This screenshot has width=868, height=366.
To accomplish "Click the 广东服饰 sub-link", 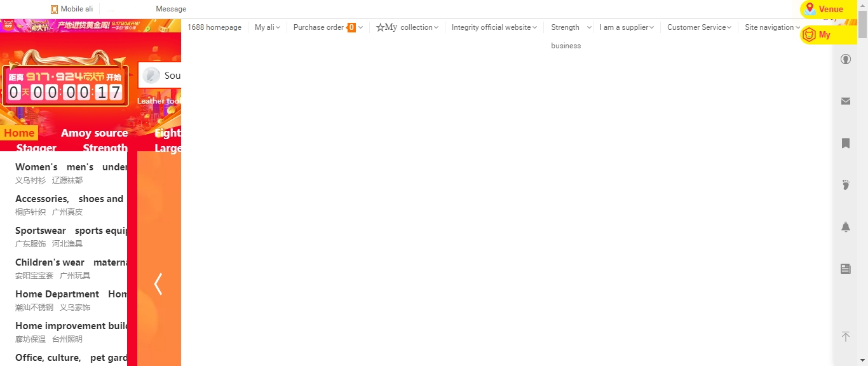I will pos(31,244).
